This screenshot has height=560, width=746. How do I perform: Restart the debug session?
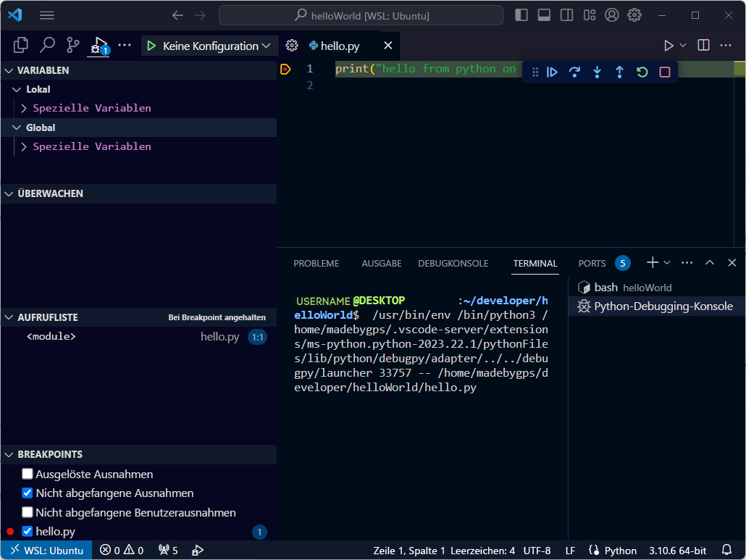[x=642, y=72]
